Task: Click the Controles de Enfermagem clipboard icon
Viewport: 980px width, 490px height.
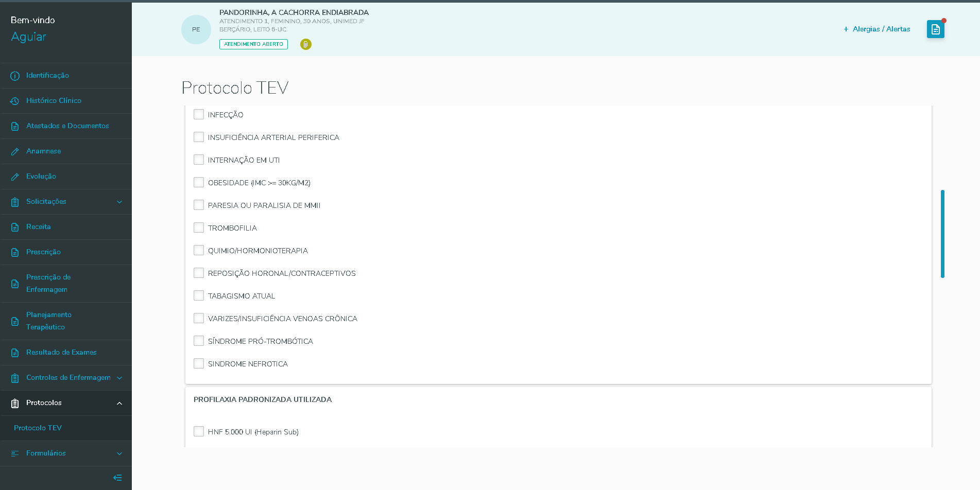Action: 15,378
